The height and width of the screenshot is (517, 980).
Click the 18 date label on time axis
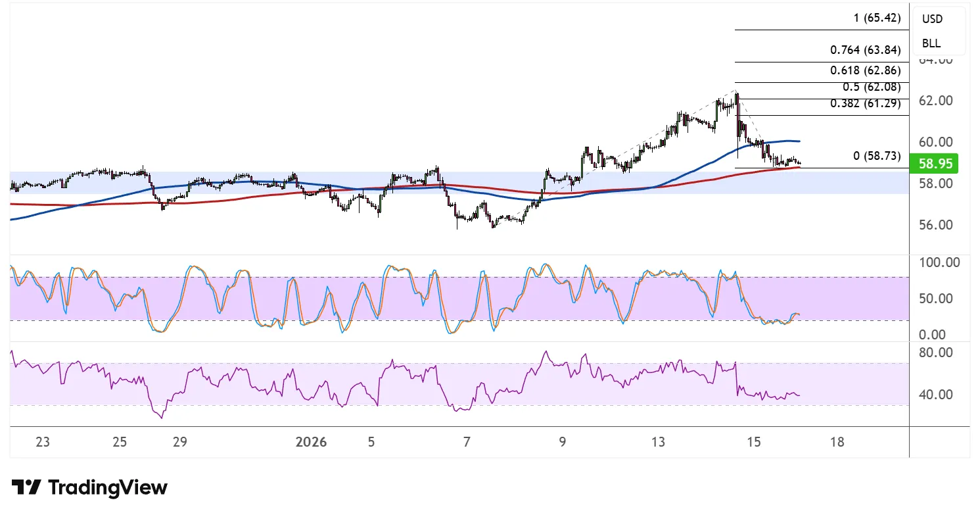[837, 442]
